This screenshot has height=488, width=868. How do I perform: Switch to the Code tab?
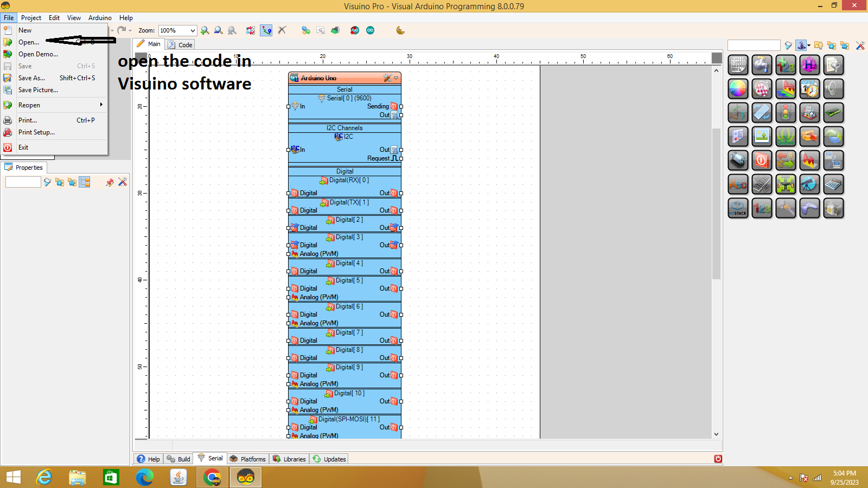click(x=180, y=44)
